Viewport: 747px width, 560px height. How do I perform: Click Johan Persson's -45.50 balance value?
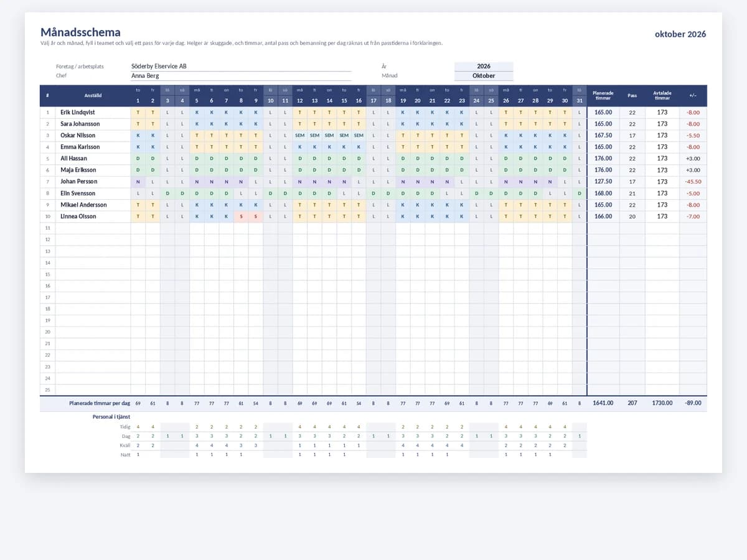click(x=693, y=182)
